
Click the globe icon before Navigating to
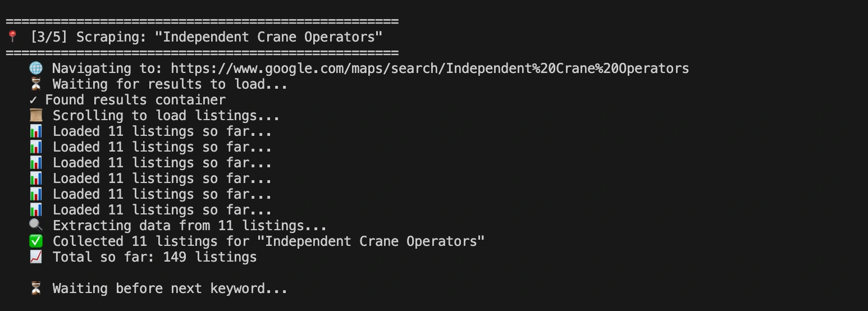coord(35,68)
